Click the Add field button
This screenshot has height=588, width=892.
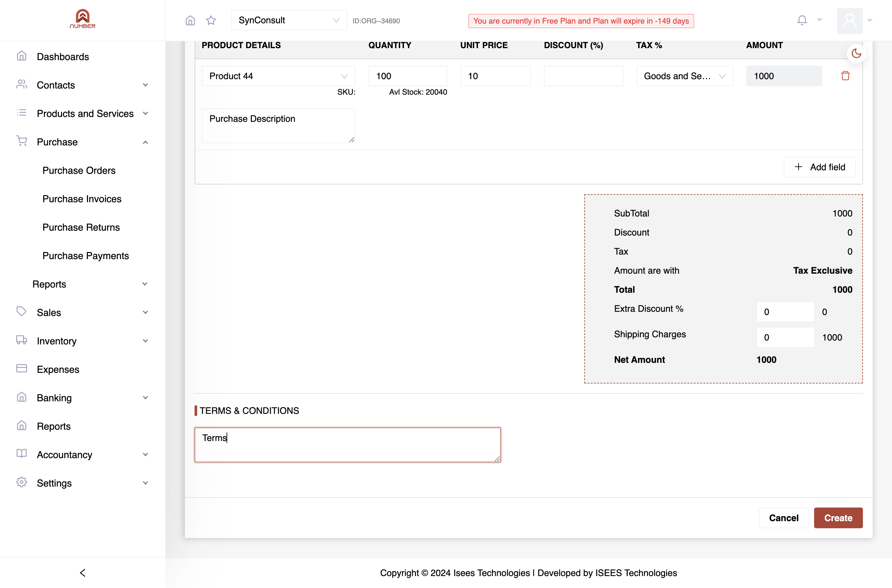tap(819, 167)
